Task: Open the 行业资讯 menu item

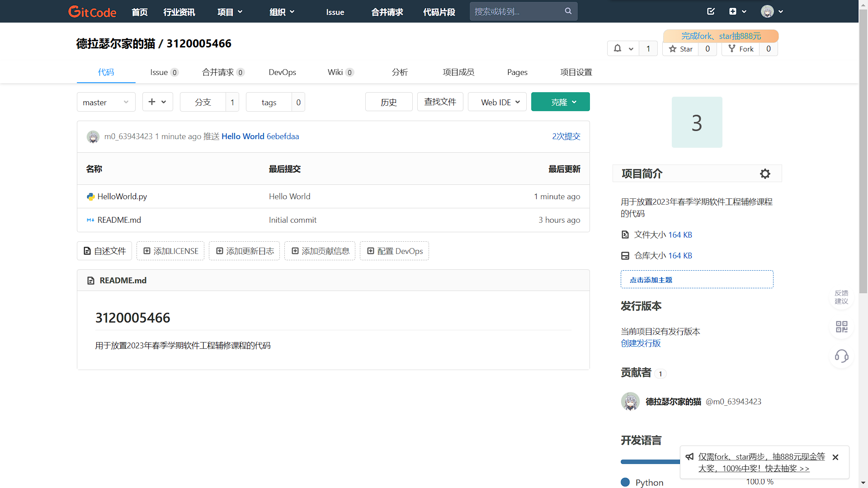Action: (x=179, y=12)
